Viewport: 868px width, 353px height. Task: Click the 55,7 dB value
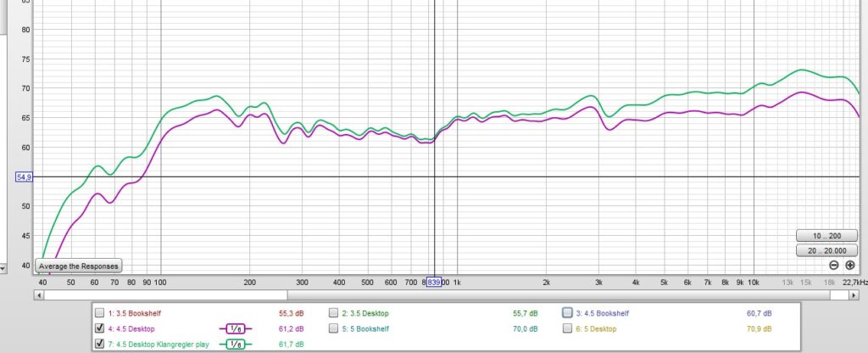(526, 313)
